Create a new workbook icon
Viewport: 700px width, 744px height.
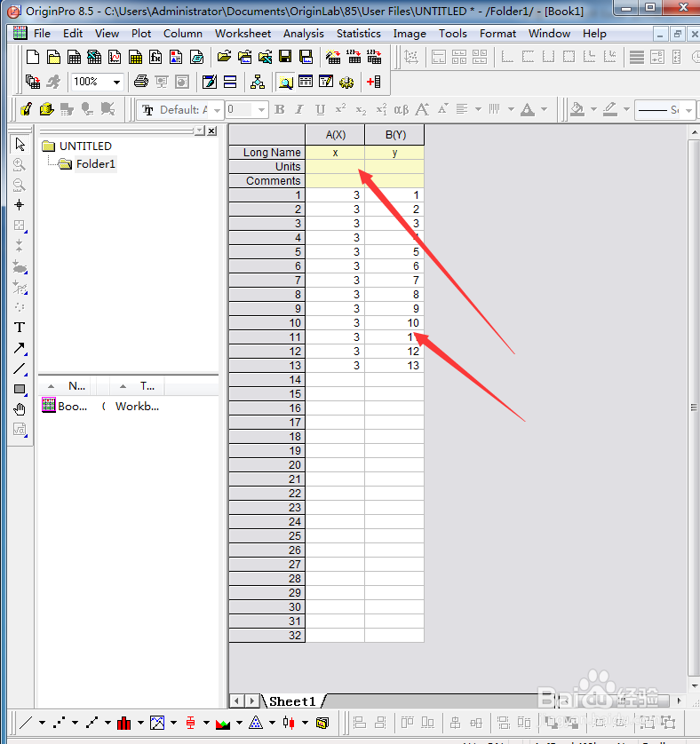(x=74, y=58)
